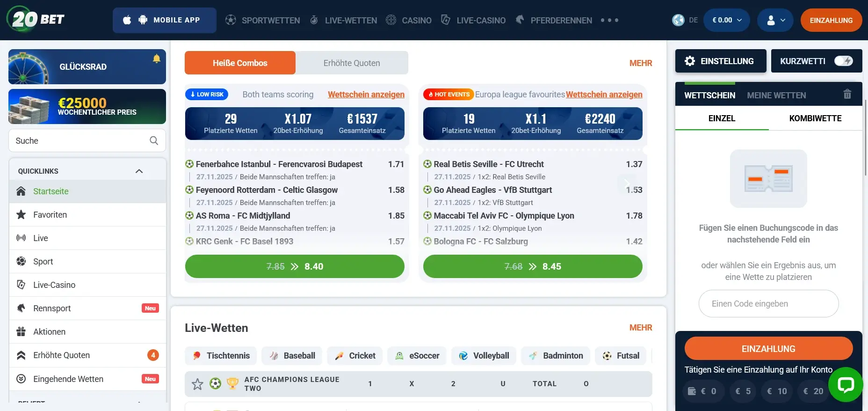Open Wettschein anzeigen for Europa league favourites

click(604, 94)
